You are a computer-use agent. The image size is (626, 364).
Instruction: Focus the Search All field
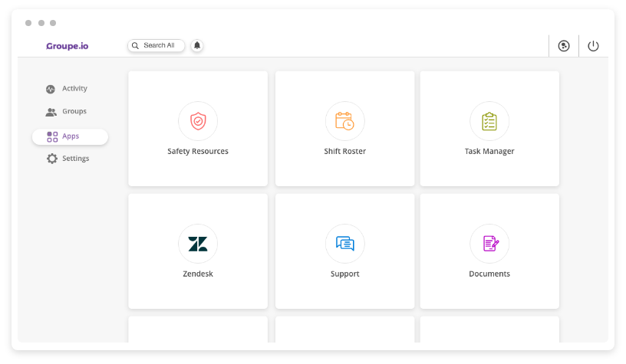click(156, 45)
